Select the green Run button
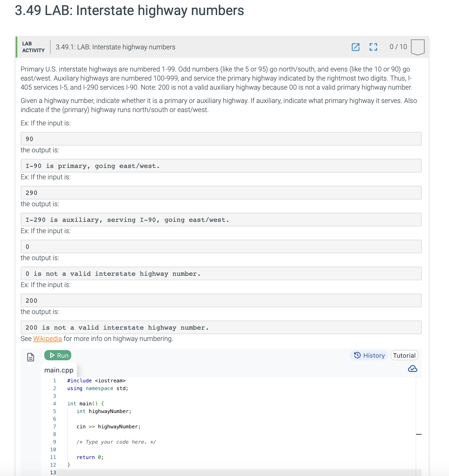 [58, 355]
